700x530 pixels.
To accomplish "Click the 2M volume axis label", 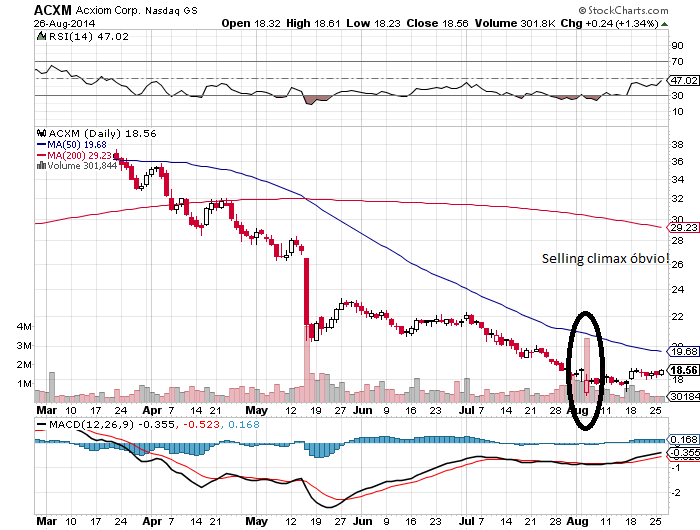I will [x=25, y=365].
